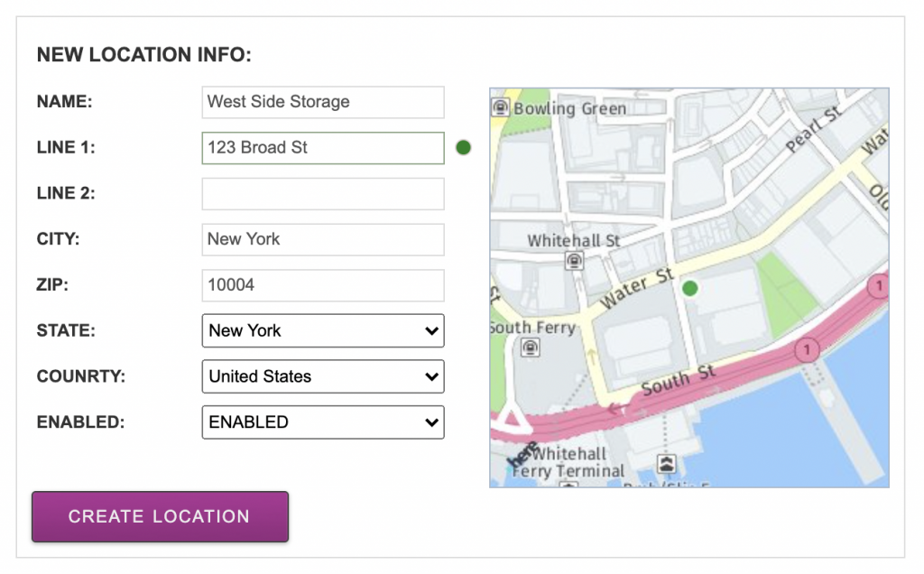
Task: Click the Bowling Green subway station icon
Action: tap(500, 108)
